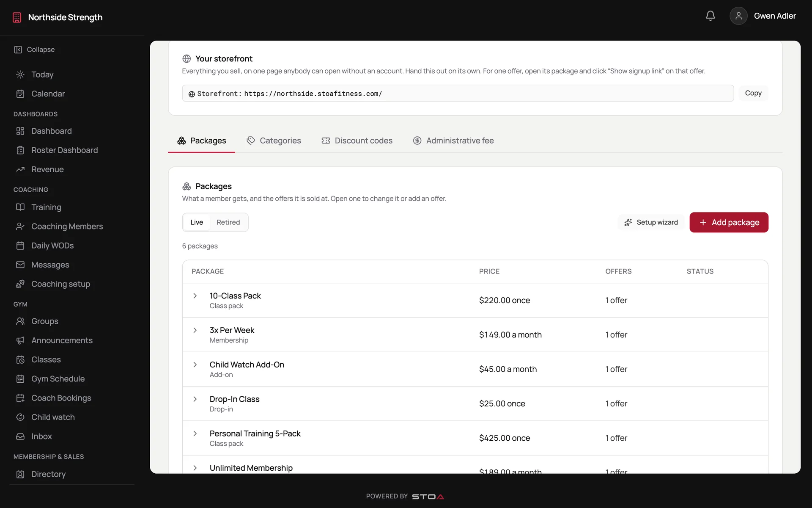This screenshot has width=812, height=508.
Task: Launch the Setup wizard
Action: pos(651,222)
